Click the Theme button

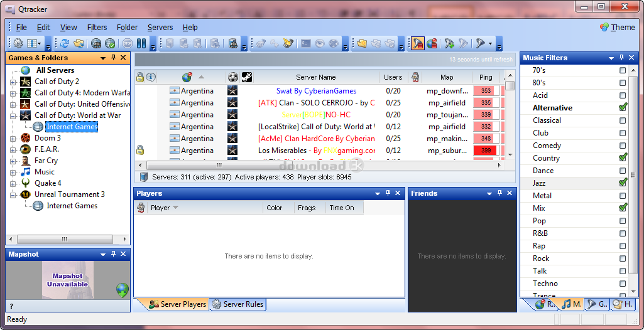618,28
